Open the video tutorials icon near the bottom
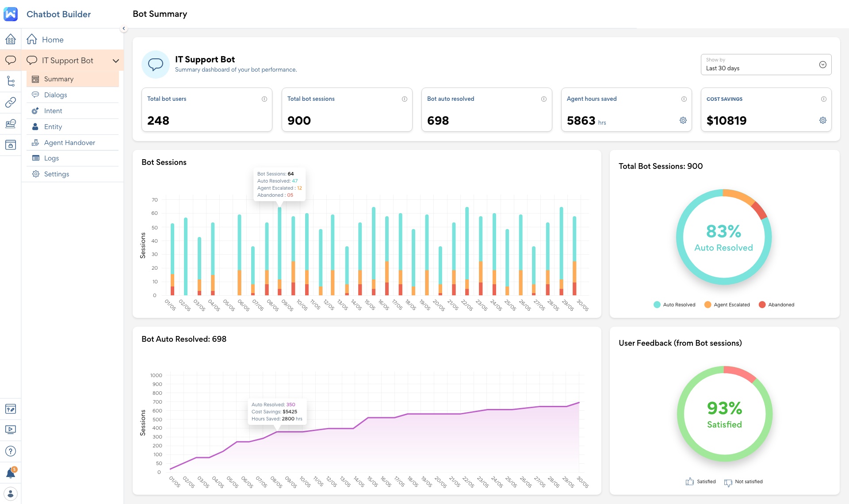849x504 pixels. click(11, 429)
